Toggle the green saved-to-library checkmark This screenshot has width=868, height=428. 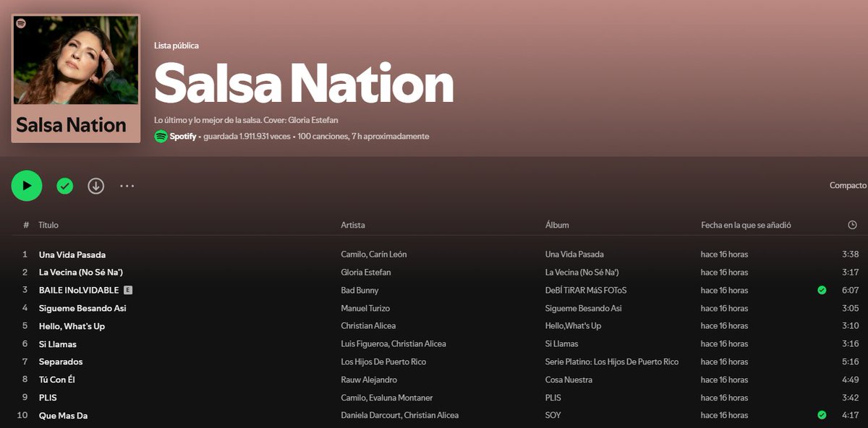(x=65, y=186)
